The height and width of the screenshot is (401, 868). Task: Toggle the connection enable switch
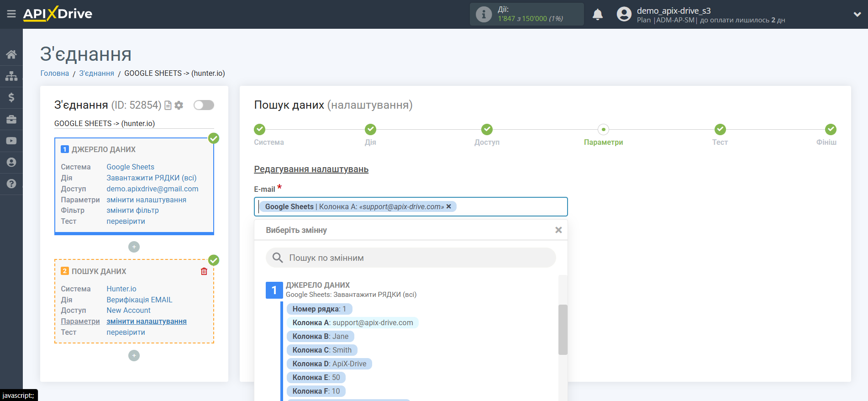tap(204, 105)
